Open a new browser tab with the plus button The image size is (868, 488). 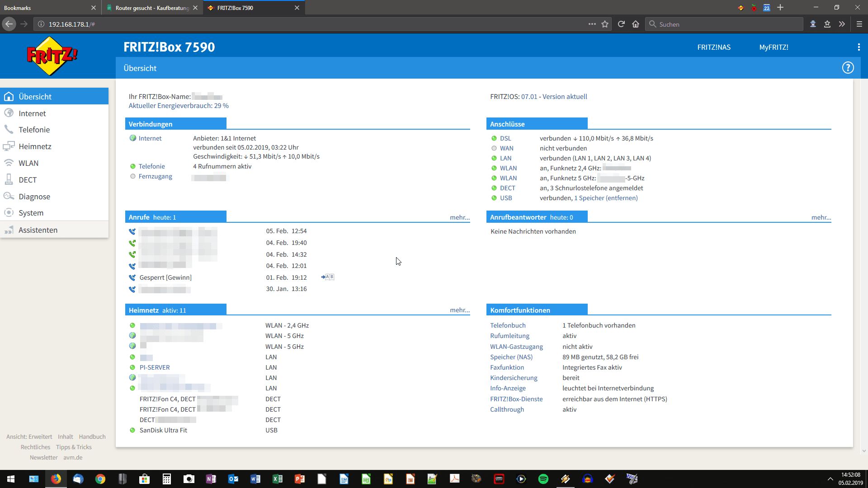point(780,8)
